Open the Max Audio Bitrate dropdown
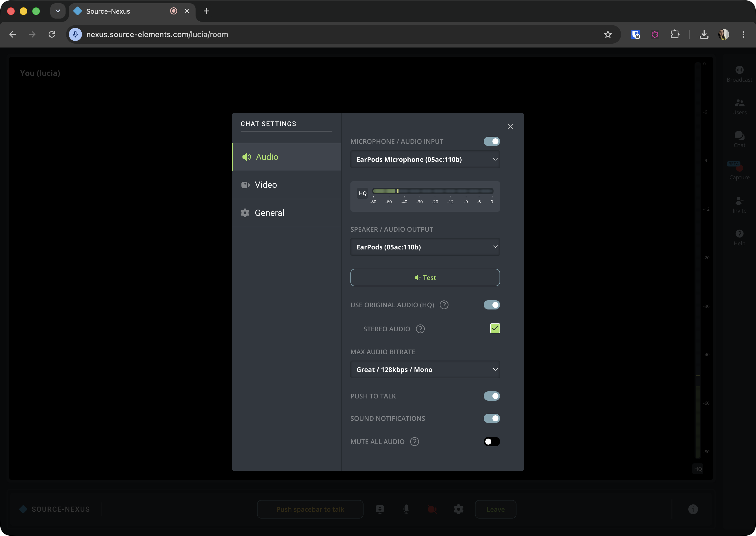Screen dimensions: 756x536 425,369
